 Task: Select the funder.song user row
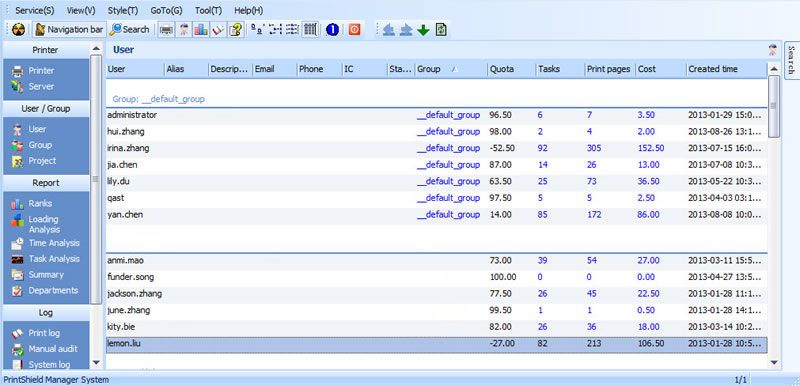[x=436, y=277]
